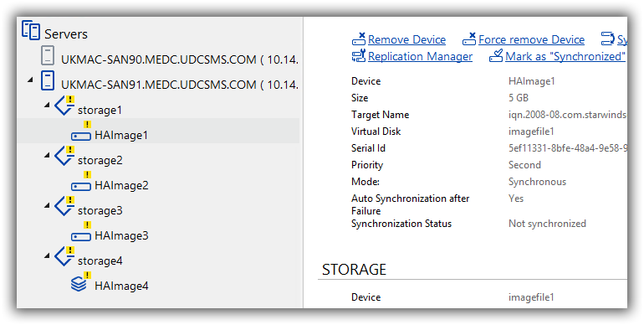Collapse the UKMAC-SAN91 server node

pyautogui.click(x=30, y=80)
